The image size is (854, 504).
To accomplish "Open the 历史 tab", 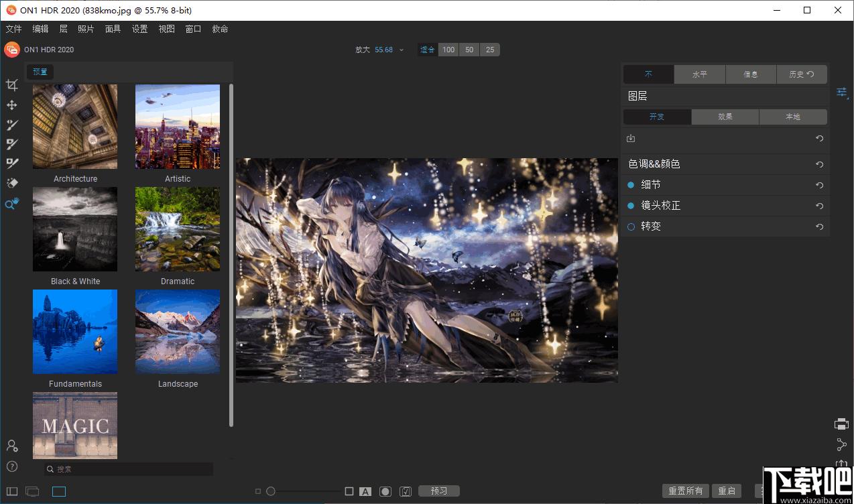I will [x=802, y=74].
